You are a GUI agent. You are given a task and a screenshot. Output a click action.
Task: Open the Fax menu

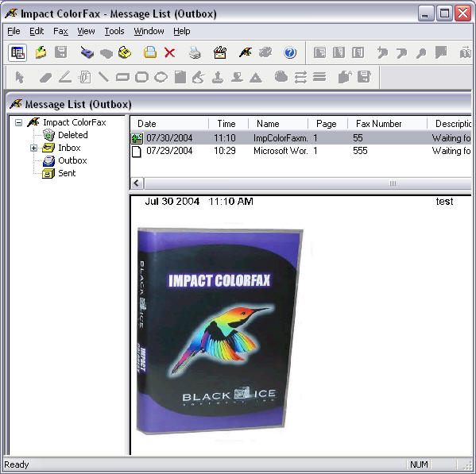(60, 31)
